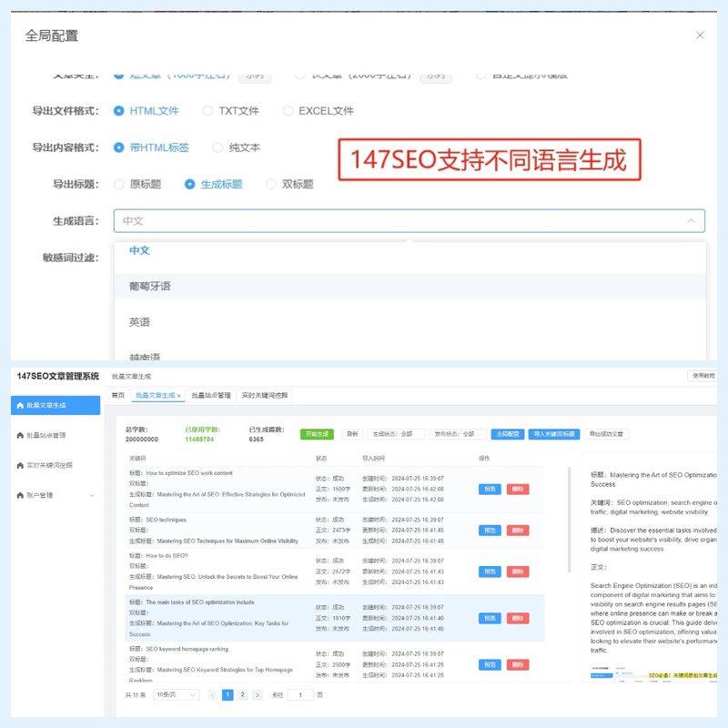The image size is (728, 728).
Task: Collapse the 生成语言 dropdown arrow
Action: (688, 218)
